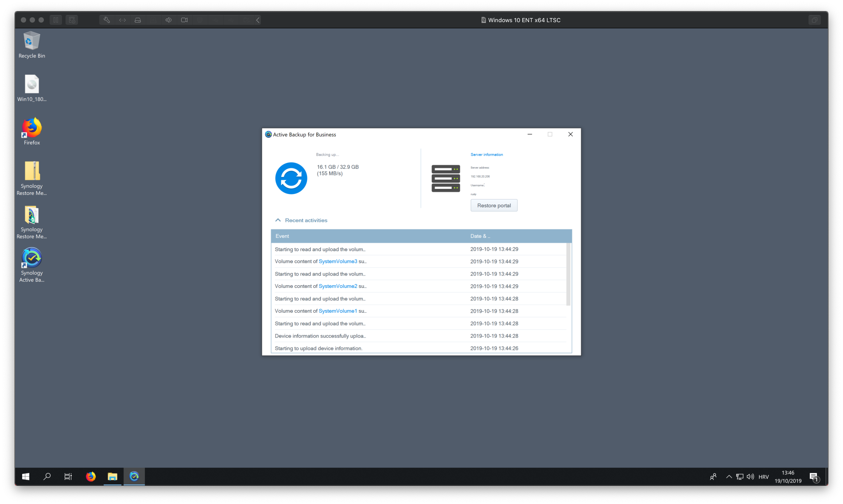Open the Action Center notifications icon
This screenshot has width=843, height=504.
[814, 477]
